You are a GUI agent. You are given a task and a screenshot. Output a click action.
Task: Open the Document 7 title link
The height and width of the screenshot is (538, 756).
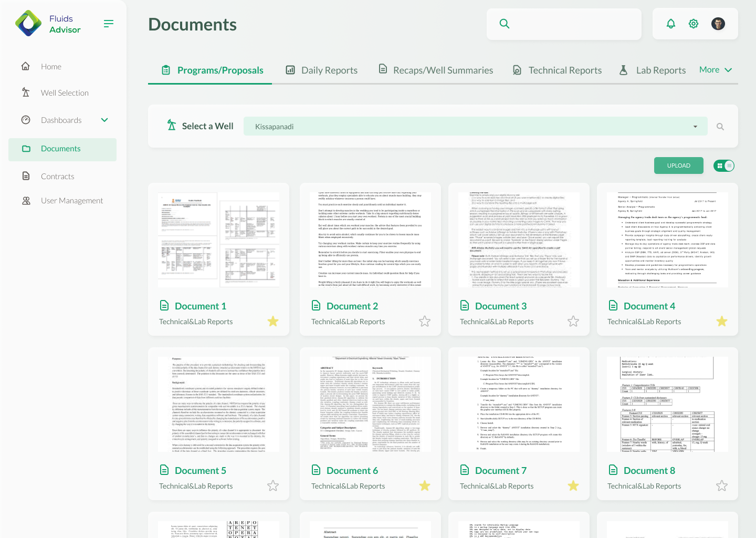[500, 471]
